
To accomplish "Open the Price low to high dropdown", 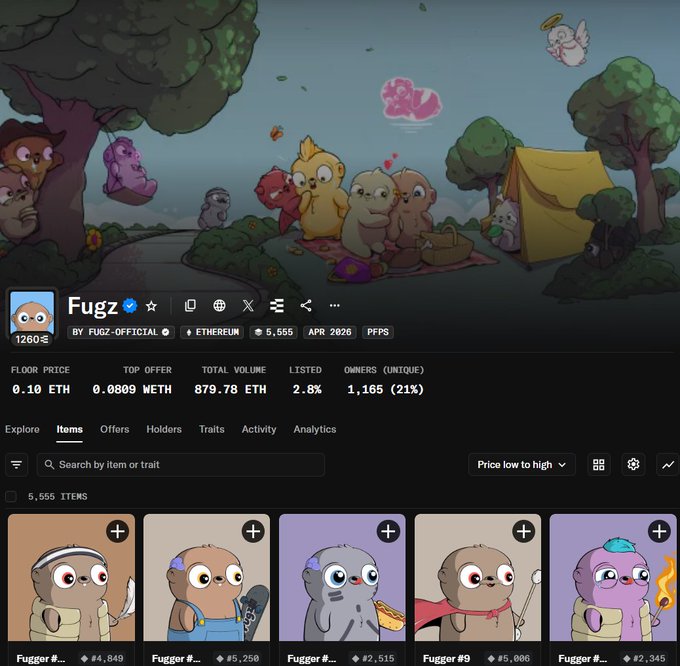I will tap(522, 465).
